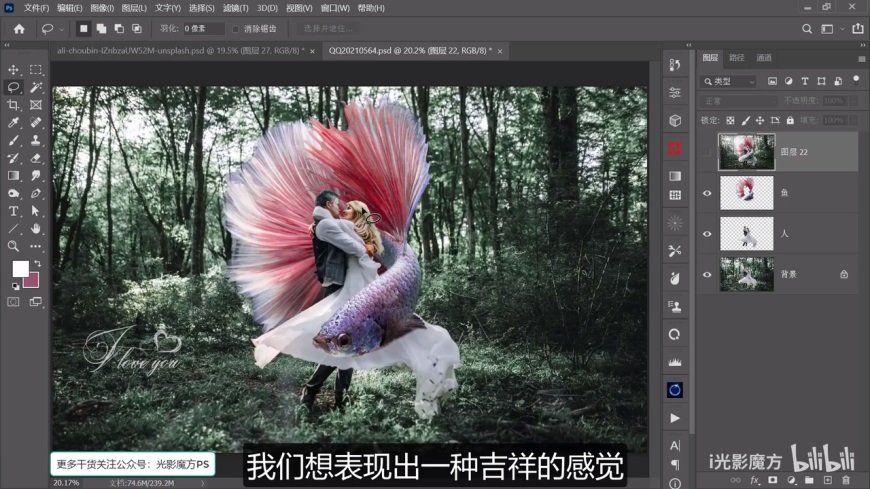The height and width of the screenshot is (489, 870).
Task: Click the share icon top right
Action: click(x=858, y=29)
